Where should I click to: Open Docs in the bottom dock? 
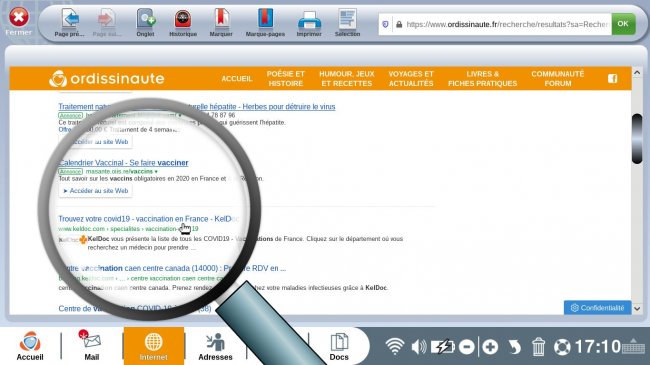(339, 346)
